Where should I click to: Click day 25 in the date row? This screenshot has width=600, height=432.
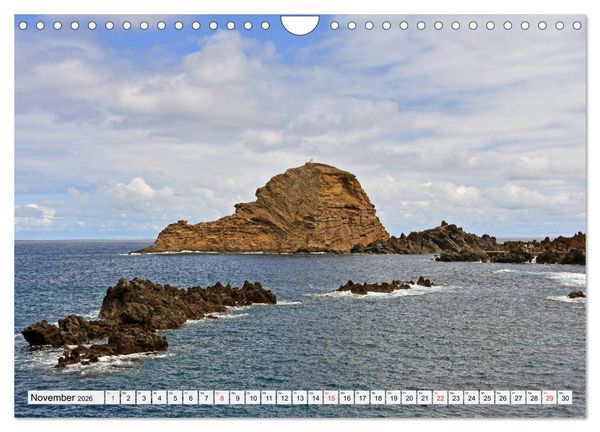tap(487, 398)
